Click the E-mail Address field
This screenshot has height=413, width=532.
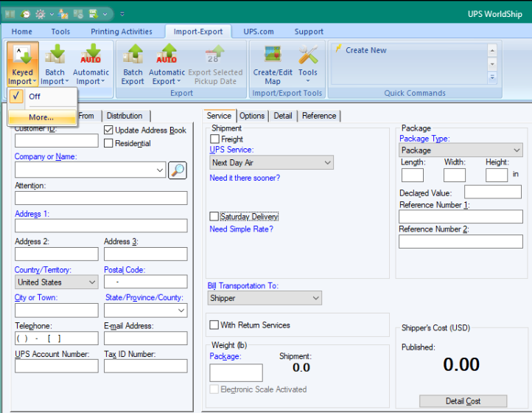[x=146, y=339]
